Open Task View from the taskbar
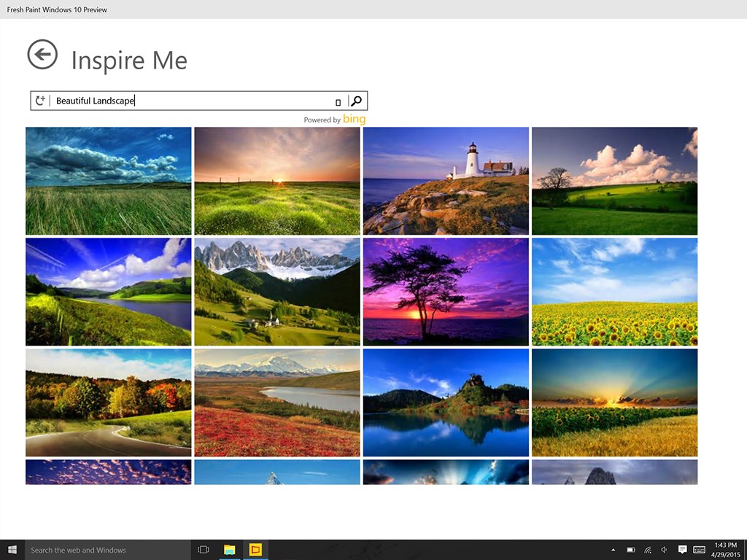Image resolution: width=747 pixels, height=560 pixels. tap(202, 550)
